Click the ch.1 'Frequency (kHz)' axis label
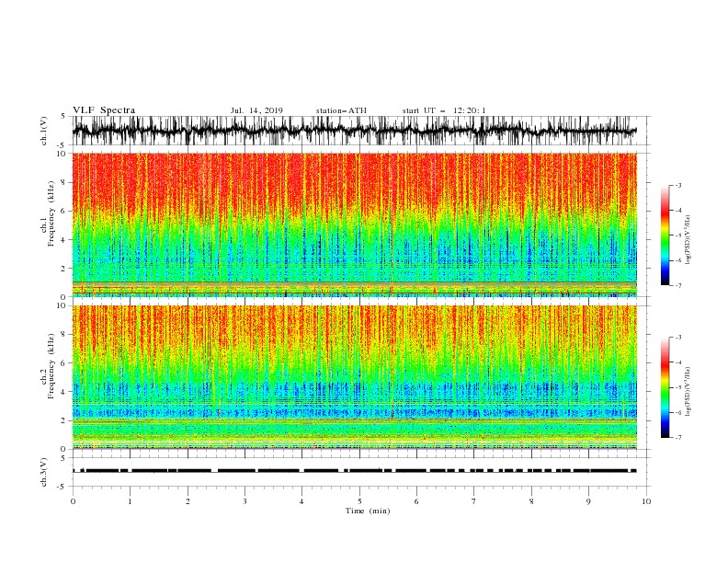 51,215
